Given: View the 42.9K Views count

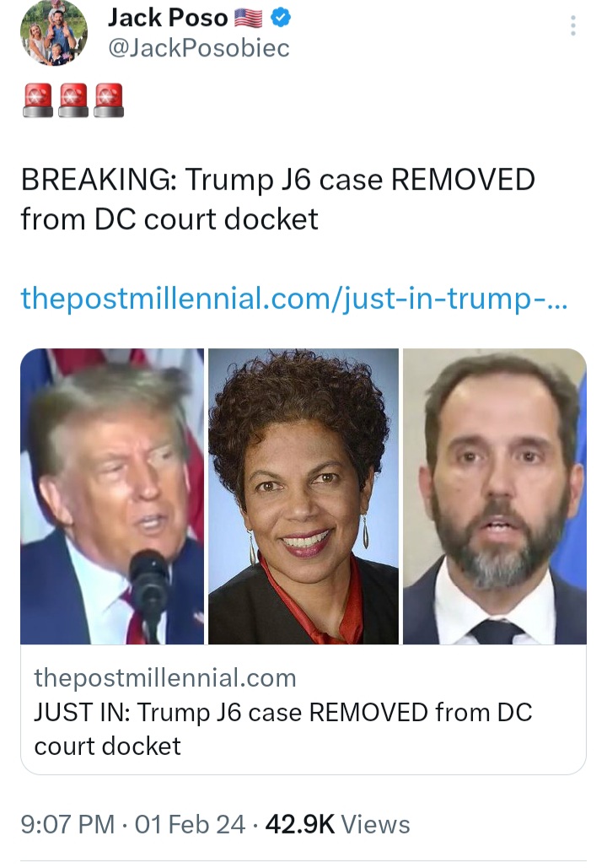Looking at the screenshot, I should coord(337,824).
